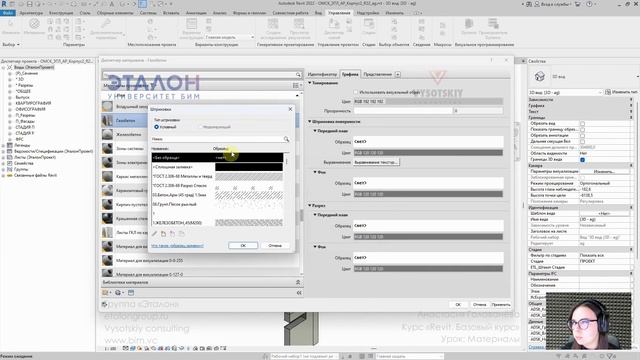Click the Тонирование RGB 192 color swatch
Viewport: 640px width, 360px height.
point(428,101)
